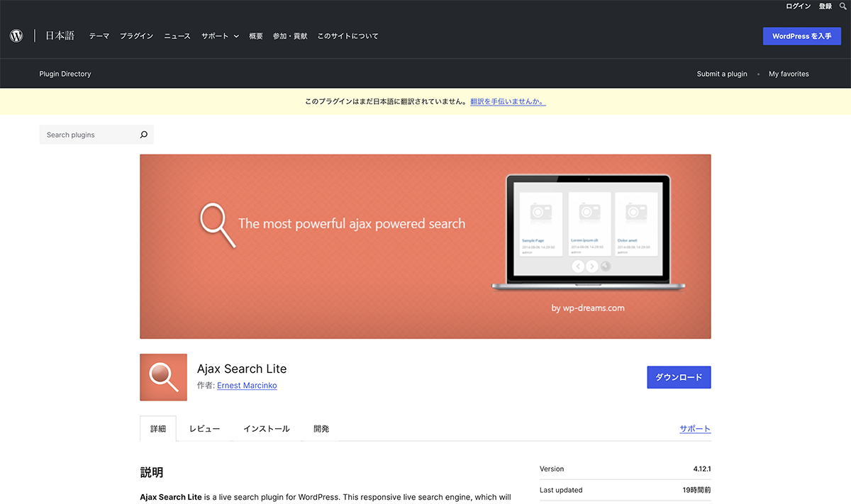Viewport: 851px width, 504px height.
Task: Click the search submit icon in plugin search
Action: pos(143,135)
